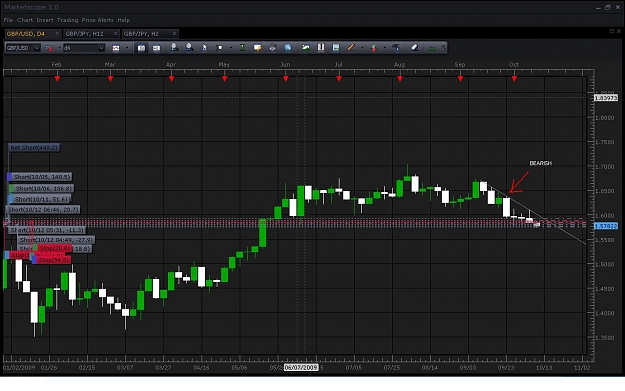625x391 pixels.
Task: Click the red Apr marker on timeline
Action: pyautogui.click(x=171, y=79)
